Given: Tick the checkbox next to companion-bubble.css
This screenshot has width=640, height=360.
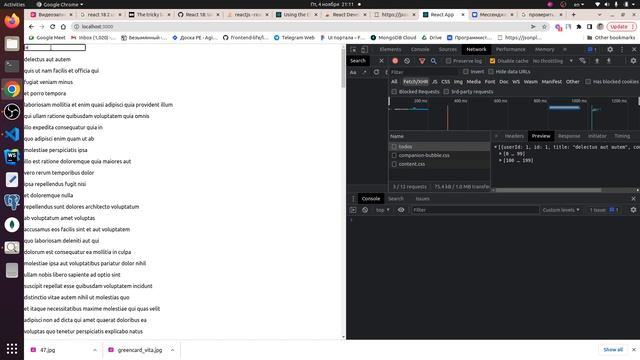Looking at the screenshot, I should pos(394,156).
